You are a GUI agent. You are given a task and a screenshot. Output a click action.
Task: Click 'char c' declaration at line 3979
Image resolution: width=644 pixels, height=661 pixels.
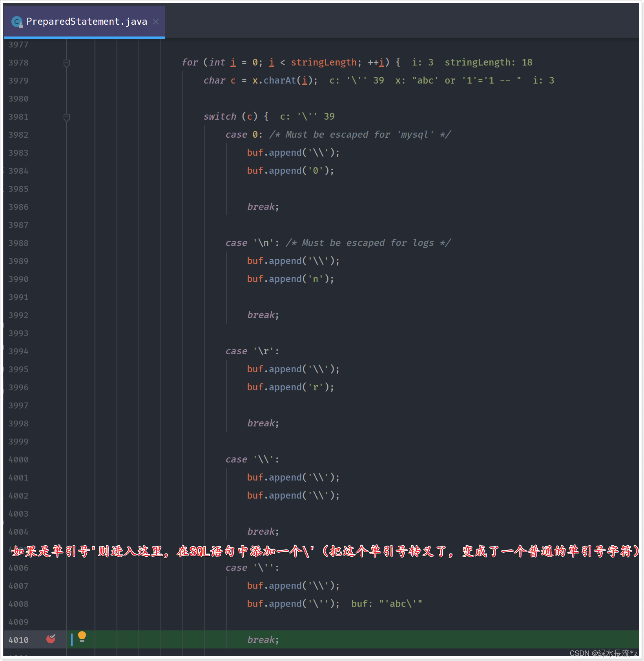pyautogui.click(x=220, y=80)
